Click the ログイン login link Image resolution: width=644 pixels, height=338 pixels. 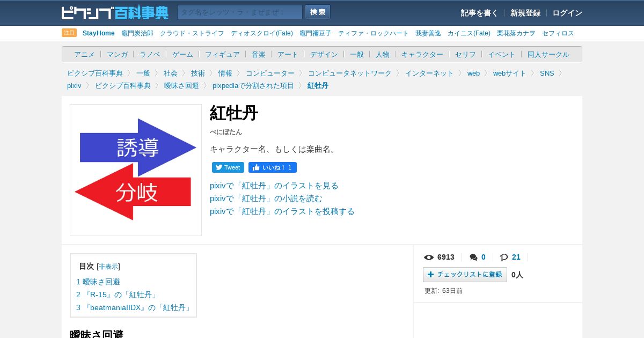567,13
